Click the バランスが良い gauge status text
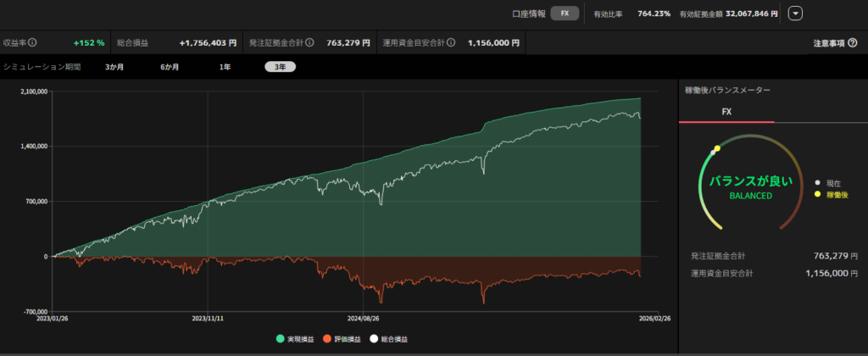The width and height of the screenshot is (868, 356). click(750, 182)
